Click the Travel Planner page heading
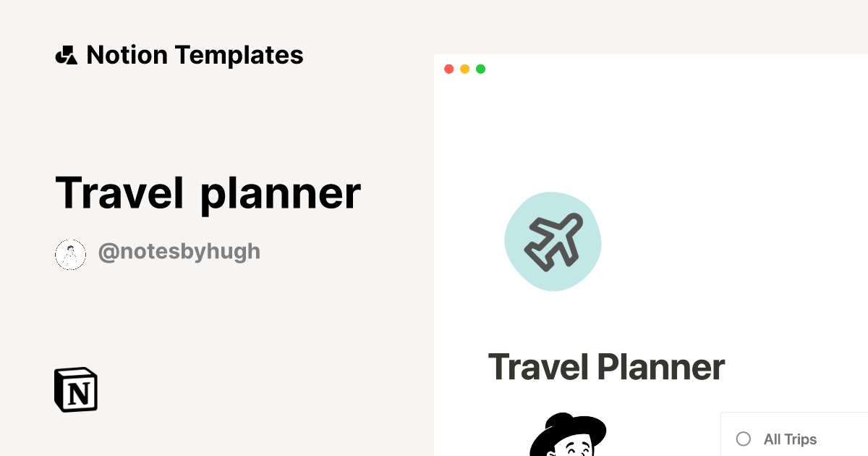 point(606,367)
